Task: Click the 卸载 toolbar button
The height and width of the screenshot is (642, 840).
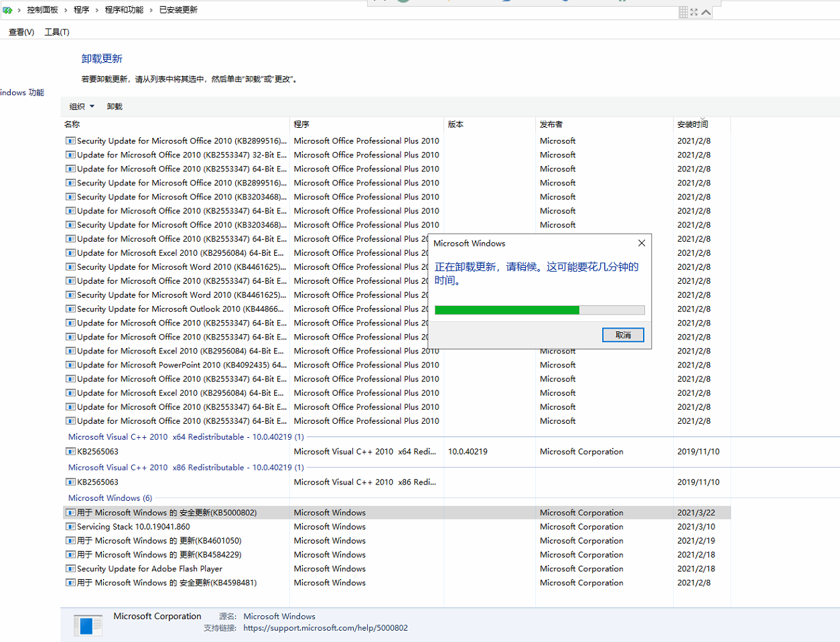Action: (x=115, y=106)
